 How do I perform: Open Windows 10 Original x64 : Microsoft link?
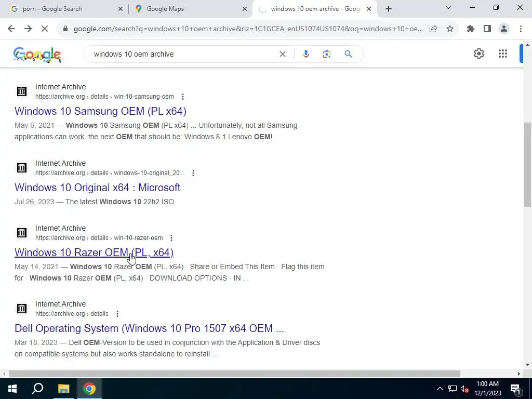coord(97,188)
